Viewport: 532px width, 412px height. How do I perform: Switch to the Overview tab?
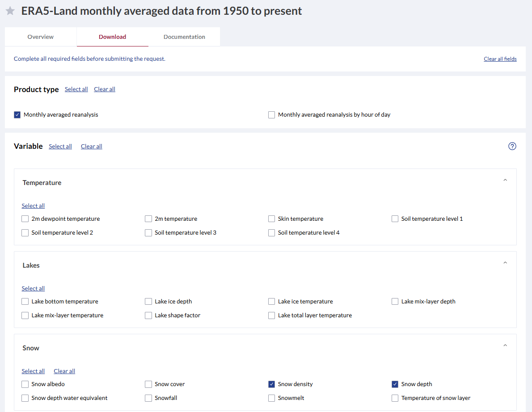click(x=40, y=37)
